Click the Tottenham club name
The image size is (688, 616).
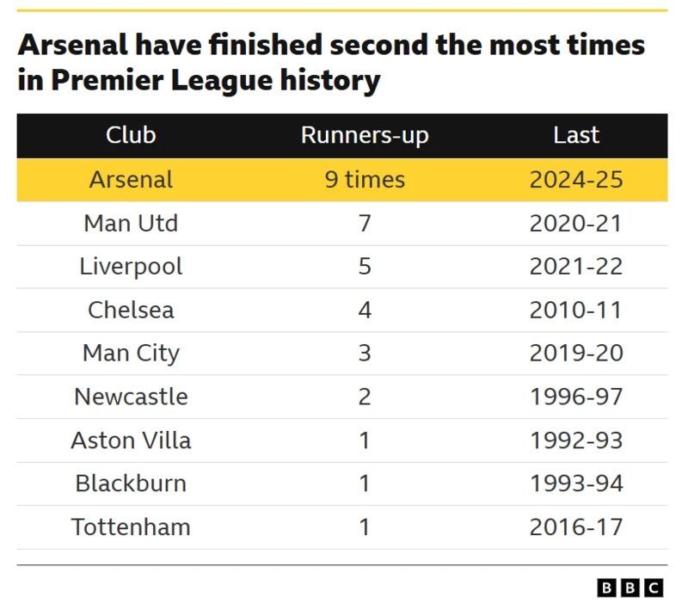[x=131, y=527]
